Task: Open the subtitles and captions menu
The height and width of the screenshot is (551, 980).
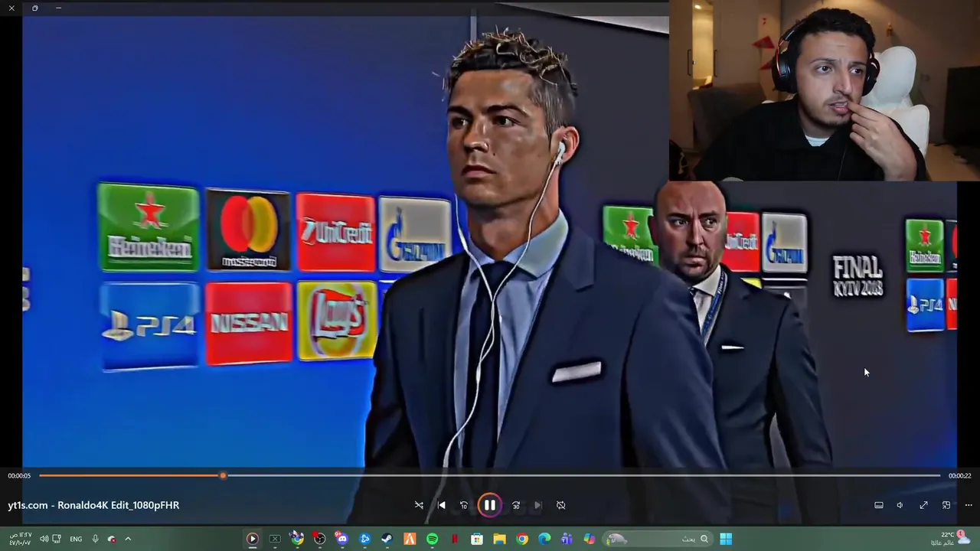Action: click(x=879, y=505)
